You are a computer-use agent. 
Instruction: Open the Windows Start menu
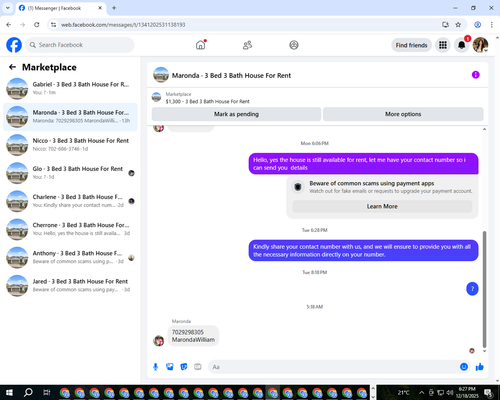pos(9,393)
